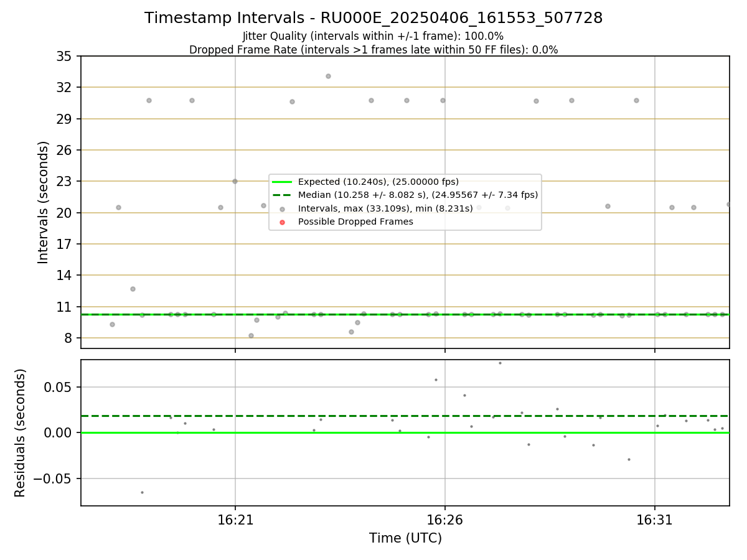Click the dashed green line sample in legend

[x=282, y=195]
